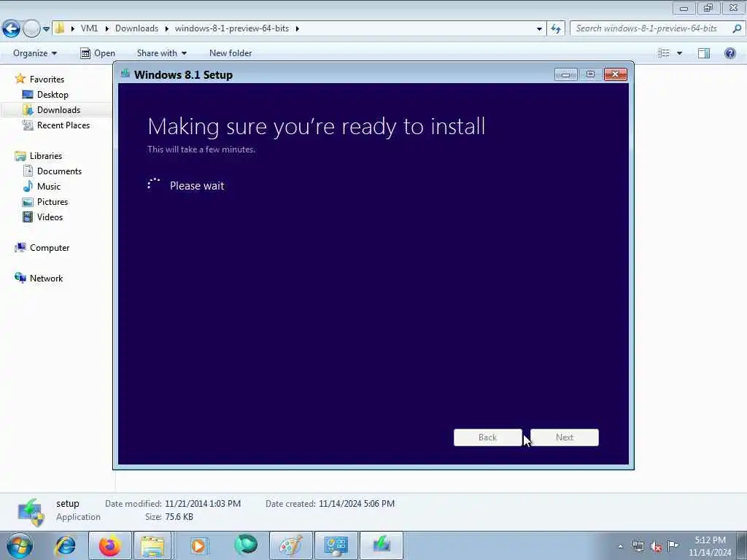Open the Music library

tap(49, 187)
